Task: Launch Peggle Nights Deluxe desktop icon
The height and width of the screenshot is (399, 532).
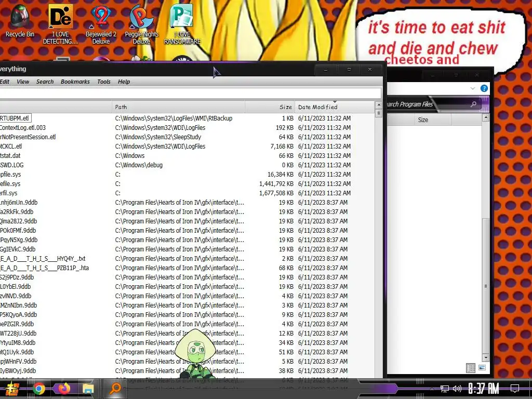Action: pyautogui.click(x=141, y=24)
